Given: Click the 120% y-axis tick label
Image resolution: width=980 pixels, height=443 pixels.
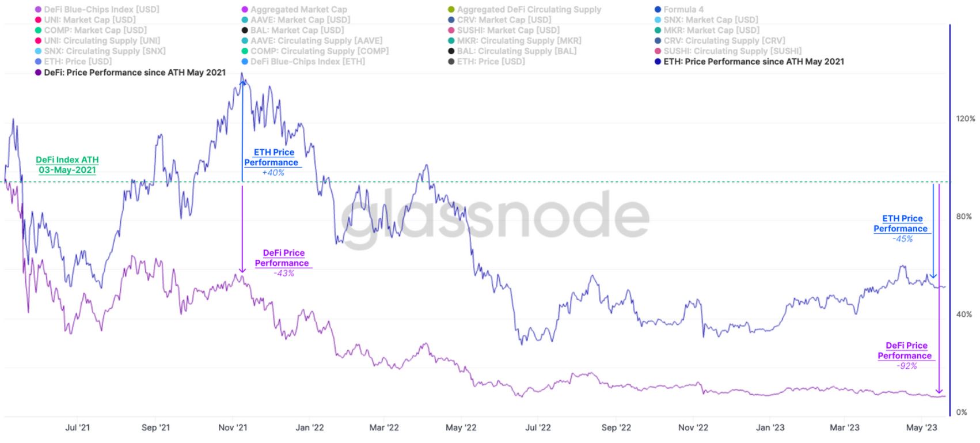Looking at the screenshot, I should pos(965,119).
